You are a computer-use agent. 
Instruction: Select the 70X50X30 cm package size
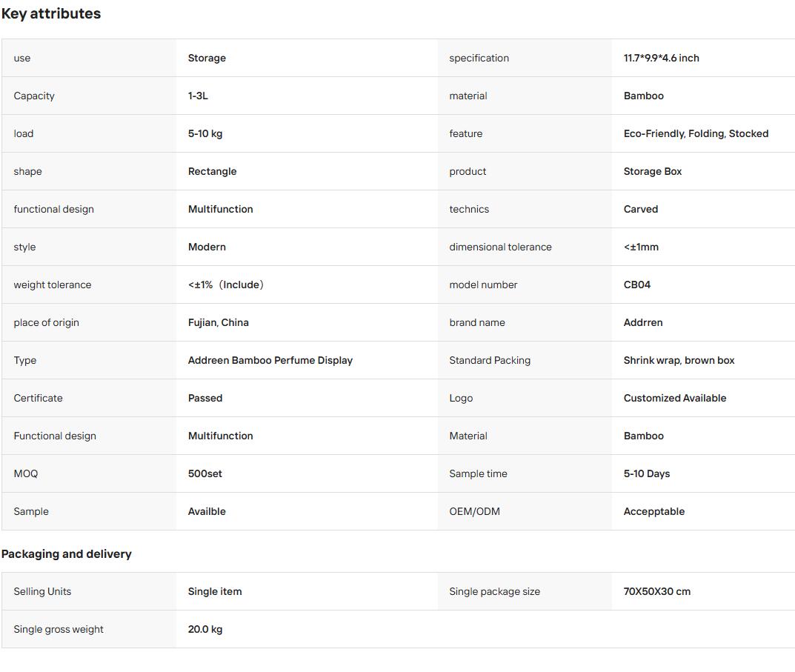[656, 591]
